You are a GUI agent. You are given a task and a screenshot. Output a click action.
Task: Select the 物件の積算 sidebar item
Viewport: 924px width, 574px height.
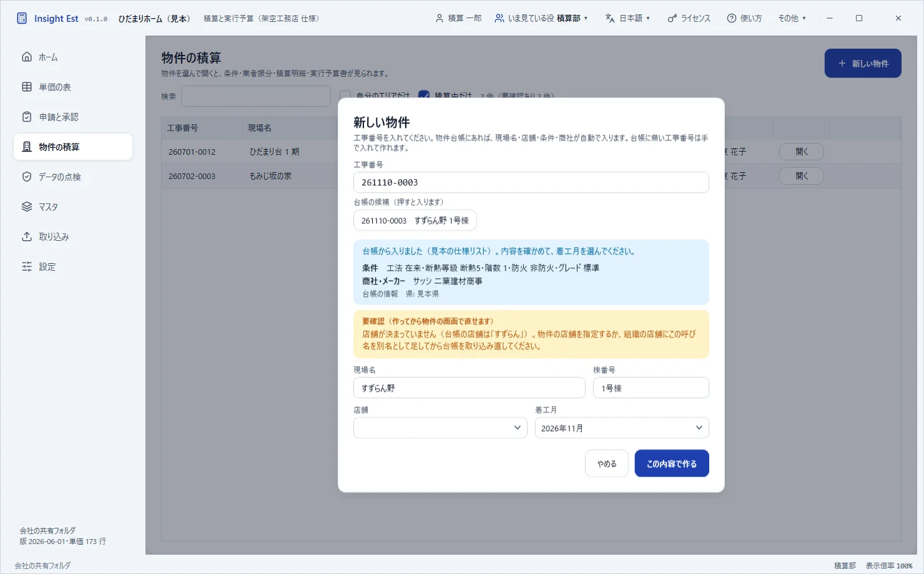click(x=73, y=147)
